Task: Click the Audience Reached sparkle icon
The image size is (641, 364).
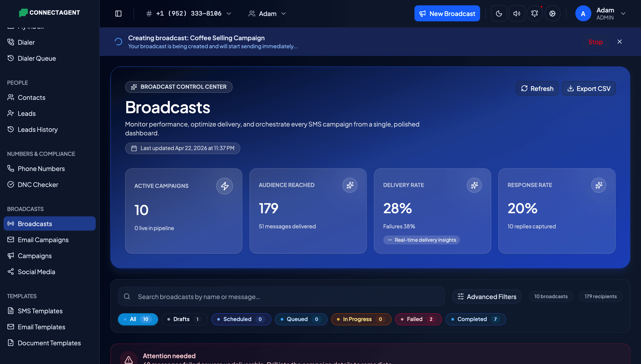Action: 350,185
